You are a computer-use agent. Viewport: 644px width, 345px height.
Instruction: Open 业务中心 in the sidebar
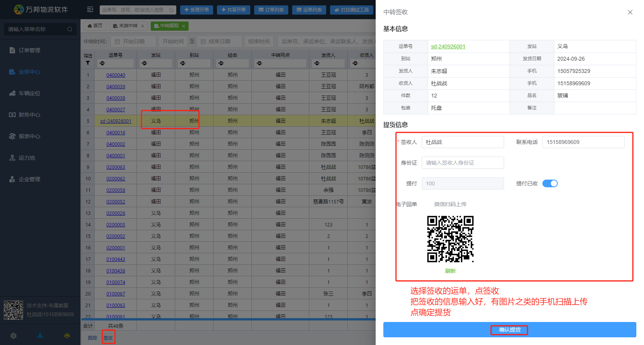point(30,72)
